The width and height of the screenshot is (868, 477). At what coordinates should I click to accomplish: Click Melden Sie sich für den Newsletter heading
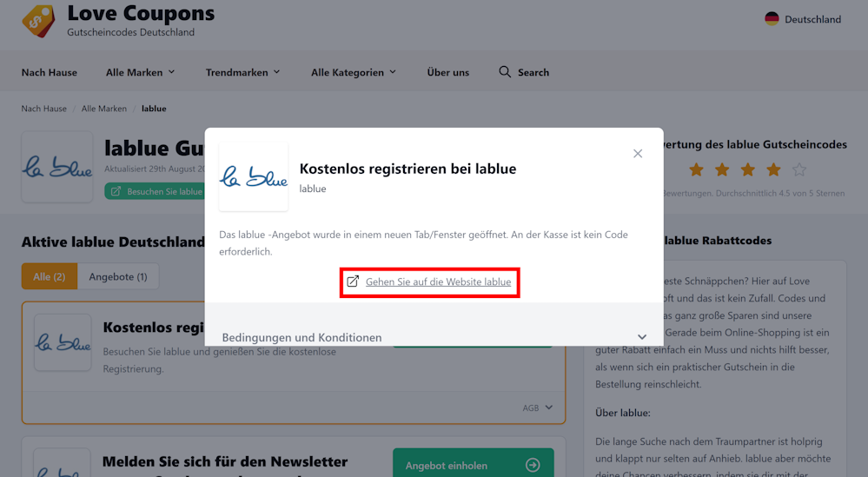[x=225, y=461]
